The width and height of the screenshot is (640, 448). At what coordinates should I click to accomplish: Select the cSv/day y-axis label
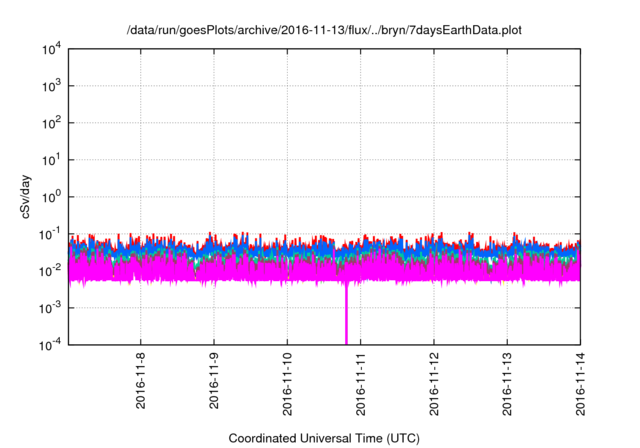(26, 197)
